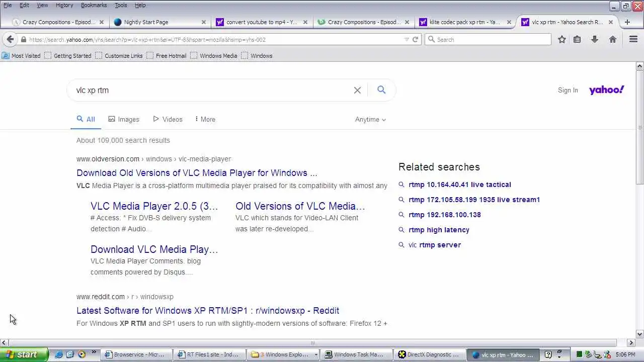Open Latest Software for Windows XP Reddit result
Screen dimensions: 644x362
208,311
